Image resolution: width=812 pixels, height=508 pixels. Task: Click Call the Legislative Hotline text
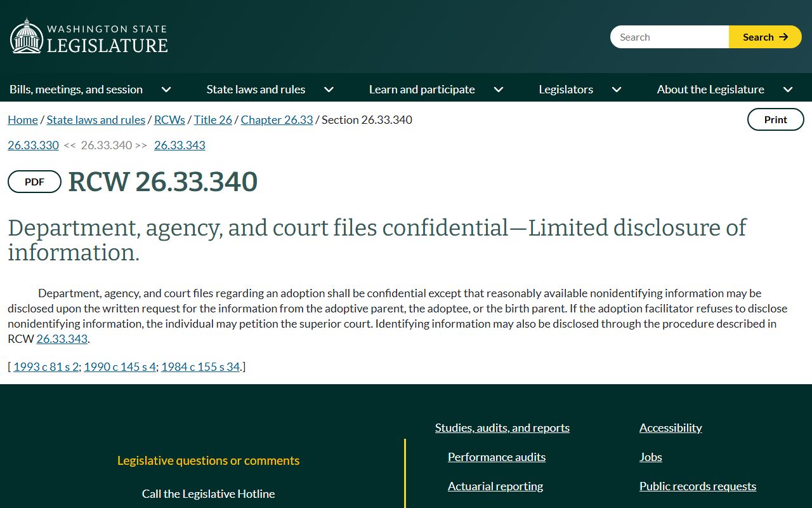point(208,493)
